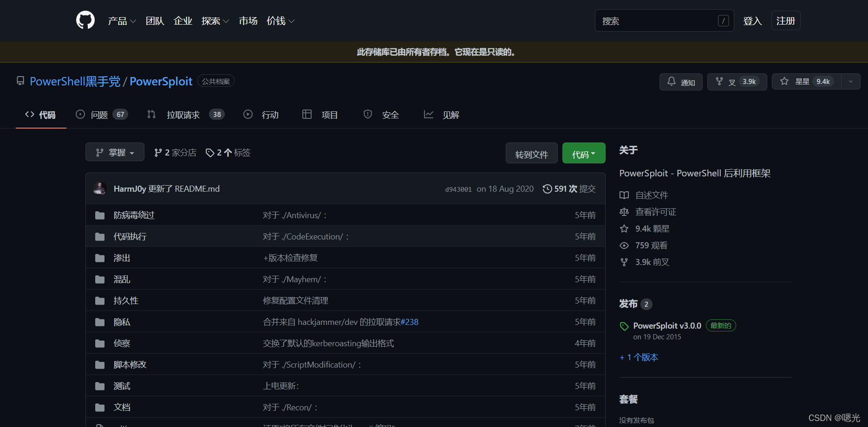Click HarmJ0y's avatar thumbnail
868x427 pixels.
(99, 188)
